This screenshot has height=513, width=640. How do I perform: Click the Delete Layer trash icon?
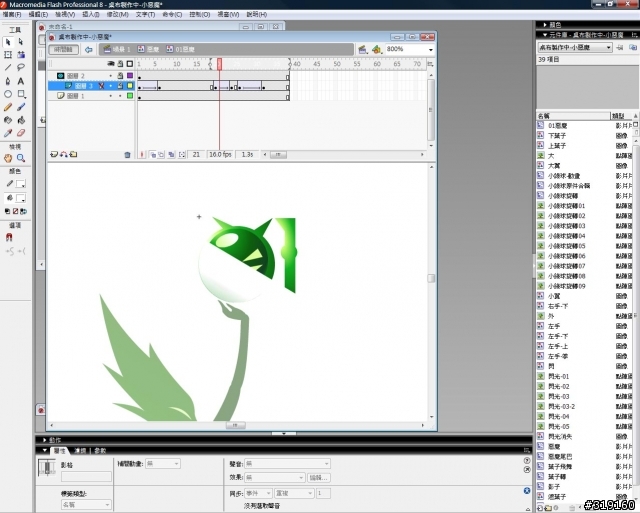pos(127,155)
